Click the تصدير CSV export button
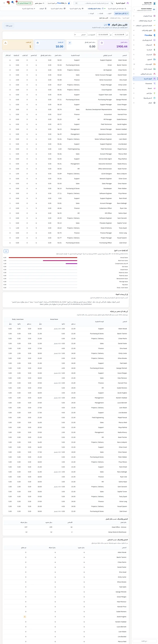Screen dimensions: 158x644 click(9, 26)
